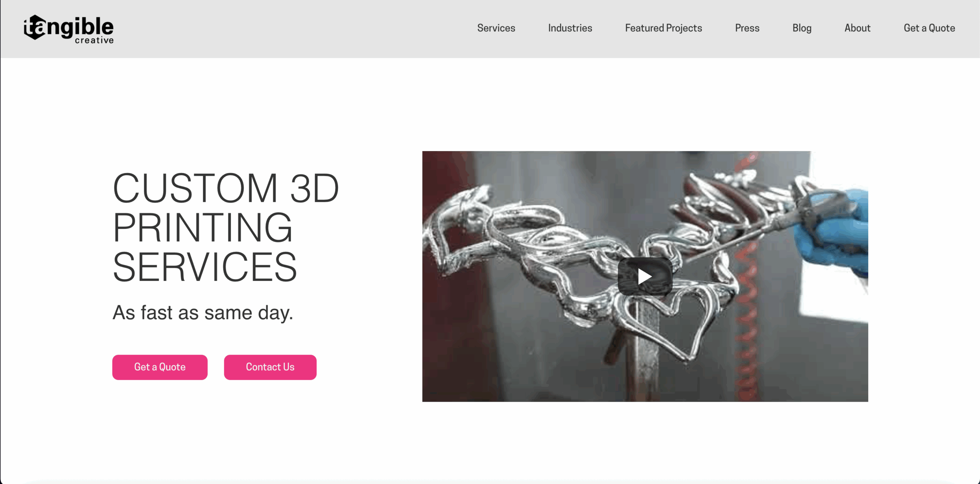980x484 pixels.
Task: Click the blue gloved hand in video
Action: pos(835,233)
